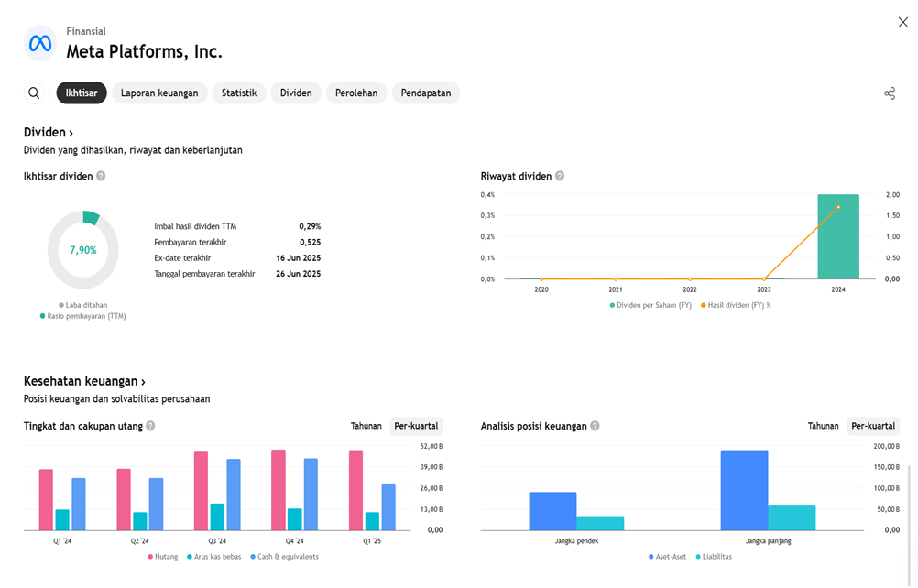Toggle Liabilitas legend item

click(714, 557)
